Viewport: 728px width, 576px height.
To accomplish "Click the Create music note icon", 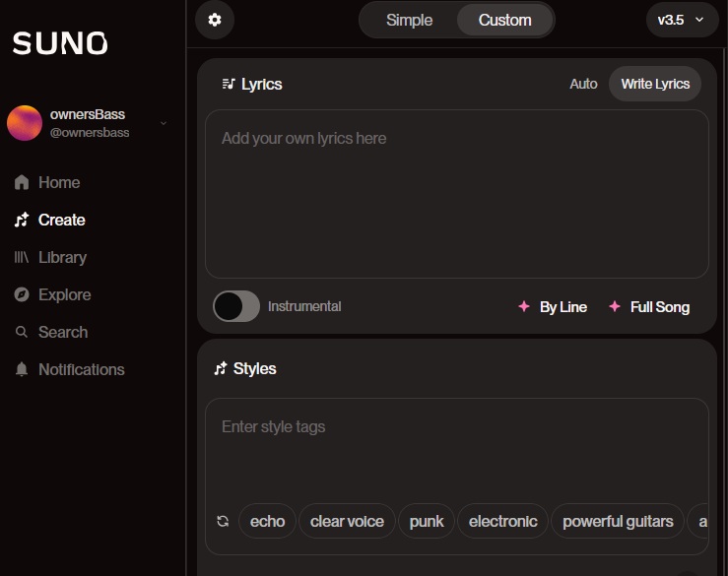I will [22, 220].
